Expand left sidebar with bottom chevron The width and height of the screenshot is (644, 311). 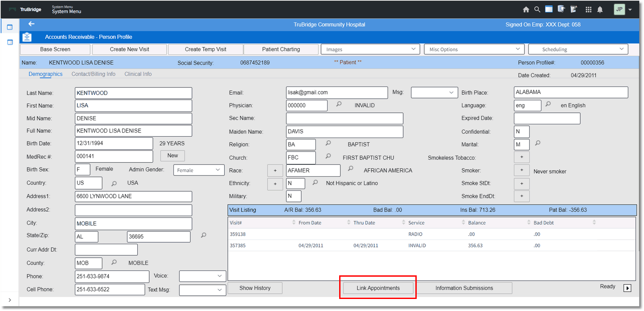[10, 300]
